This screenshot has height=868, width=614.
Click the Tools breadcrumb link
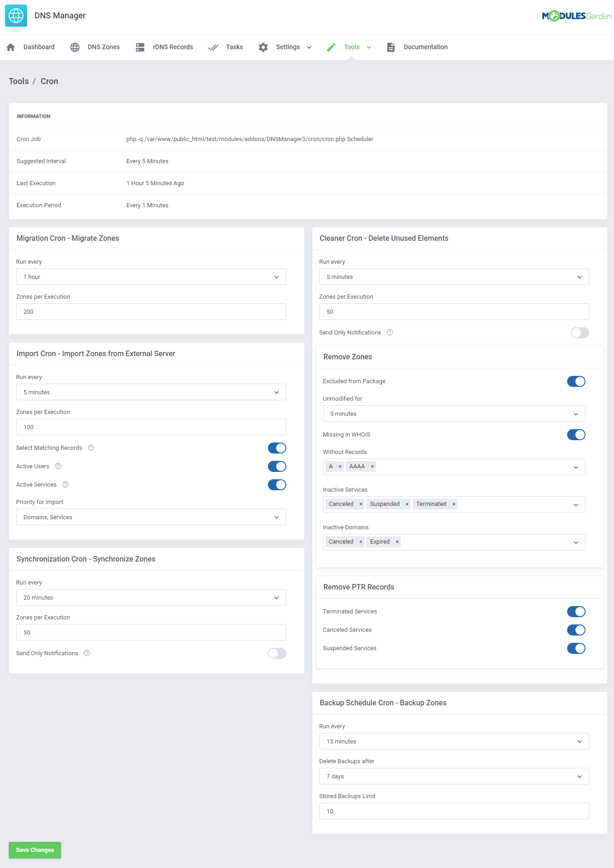19,81
